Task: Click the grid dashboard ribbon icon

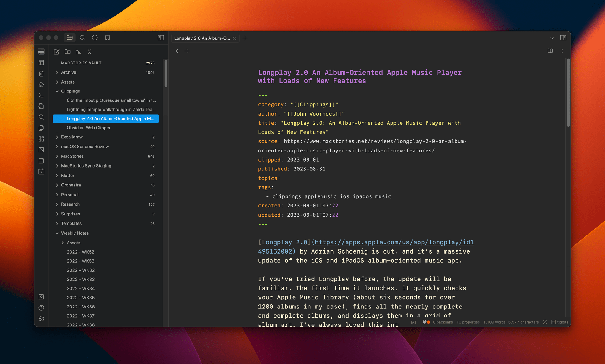Action: click(x=41, y=139)
